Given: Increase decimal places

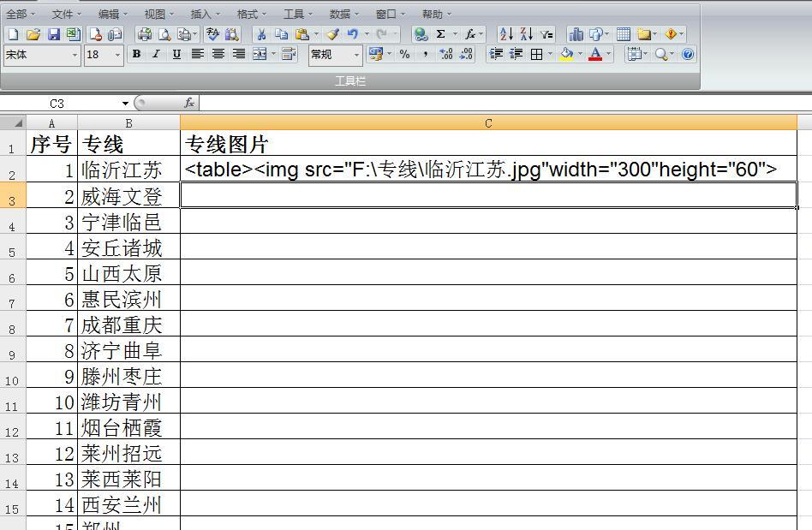Looking at the screenshot, I should point(446,54).
